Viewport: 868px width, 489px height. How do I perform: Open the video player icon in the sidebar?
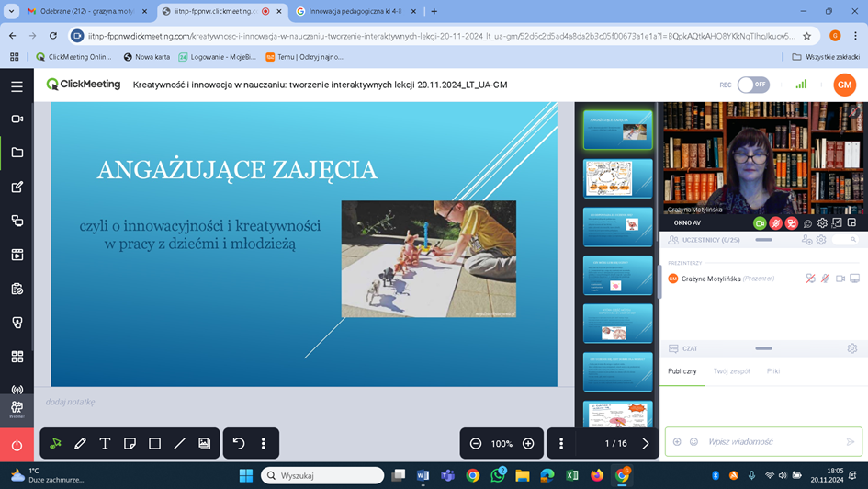point(17,255)
